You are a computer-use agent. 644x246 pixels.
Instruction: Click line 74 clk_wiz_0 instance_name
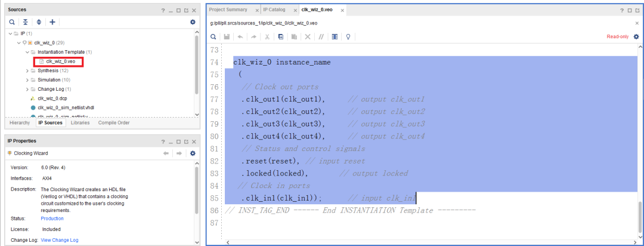[281, 63]
